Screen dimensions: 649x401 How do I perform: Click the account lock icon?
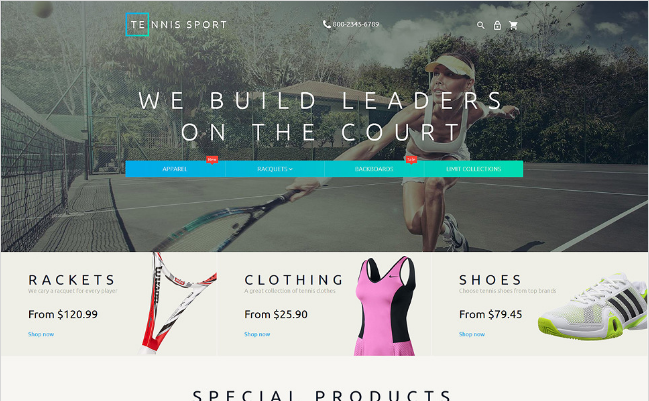point(497,25)
